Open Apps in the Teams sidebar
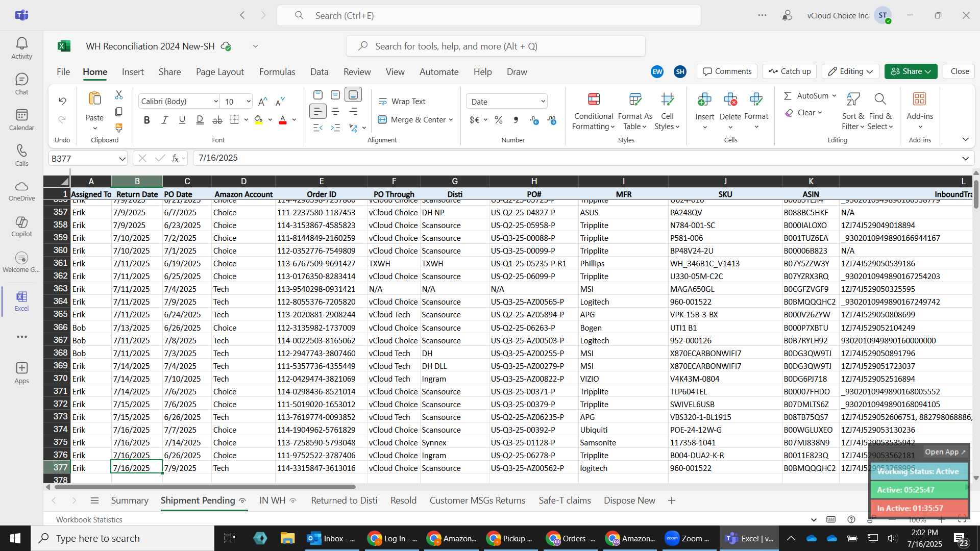Screen dimensions: 980x551 (21, 373)
